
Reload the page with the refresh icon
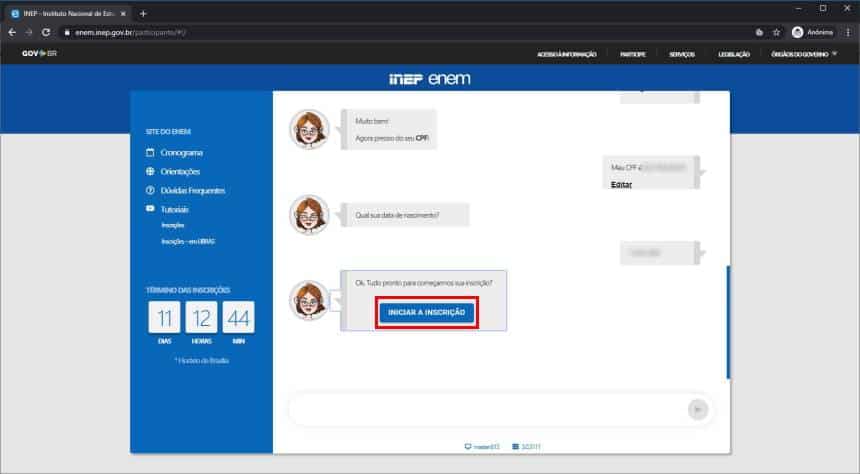pyautogui.click(x=46, y=32)
